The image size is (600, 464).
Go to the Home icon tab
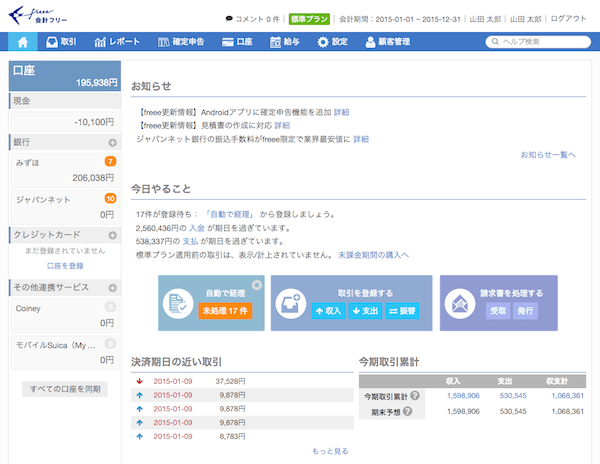(x=23, y=42)
